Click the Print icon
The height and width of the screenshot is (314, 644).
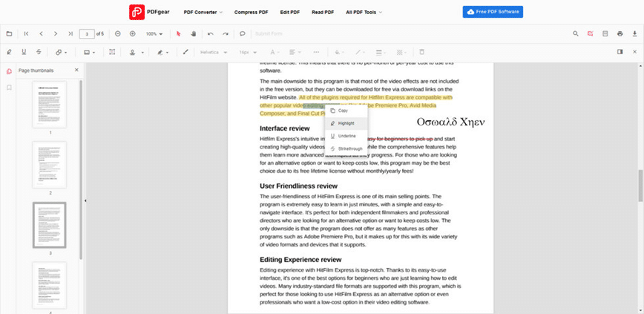tap(620, 33)
